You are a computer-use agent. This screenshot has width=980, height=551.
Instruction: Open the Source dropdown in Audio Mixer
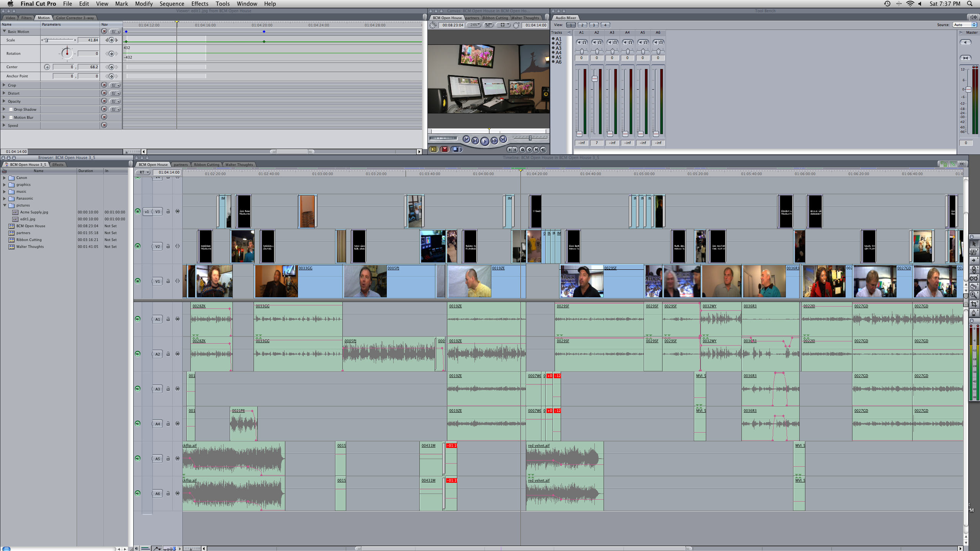pyautogui.click(x=965, y=25)
